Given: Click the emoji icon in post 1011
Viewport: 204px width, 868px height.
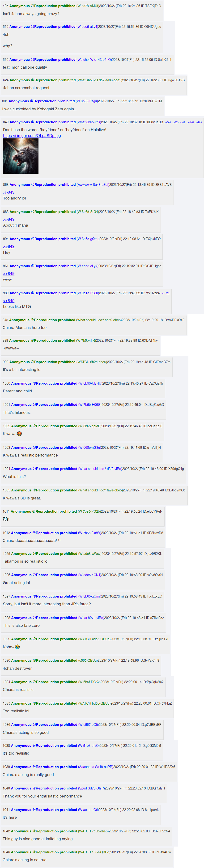Looking at the screenshot, I should 5,519.
